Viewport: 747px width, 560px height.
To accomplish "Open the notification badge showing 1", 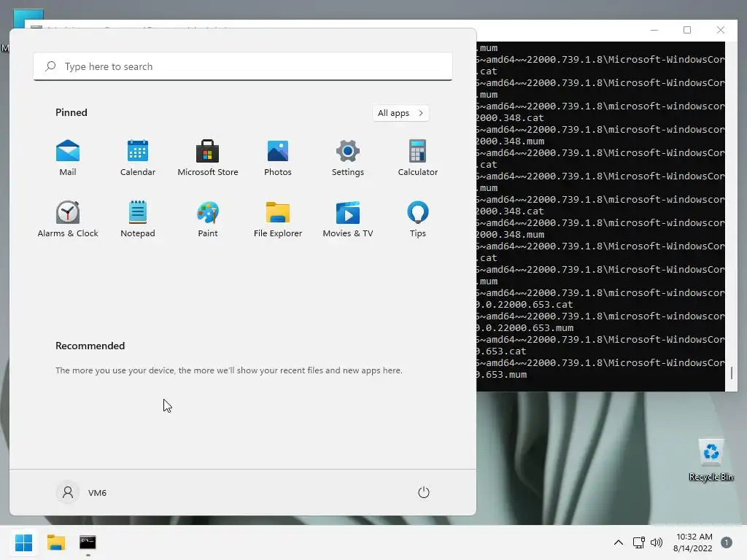I will point(726,542).
